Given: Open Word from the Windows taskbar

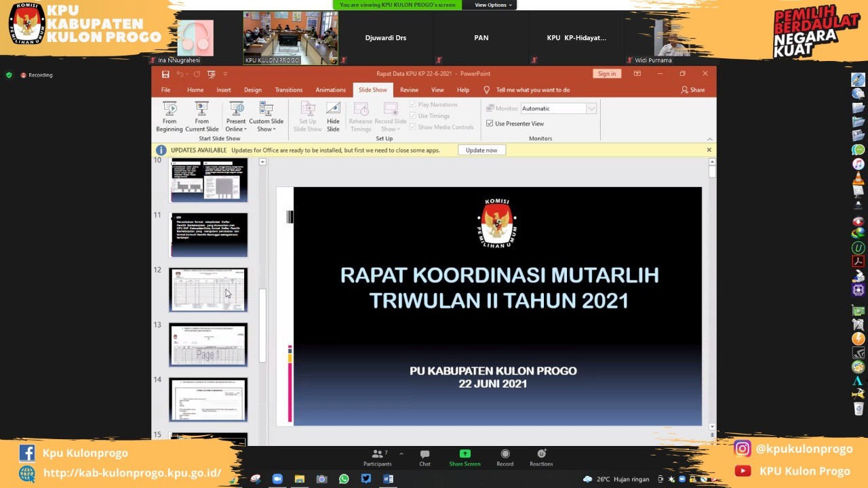Looking at the screenshot, I should coord(388,479).
